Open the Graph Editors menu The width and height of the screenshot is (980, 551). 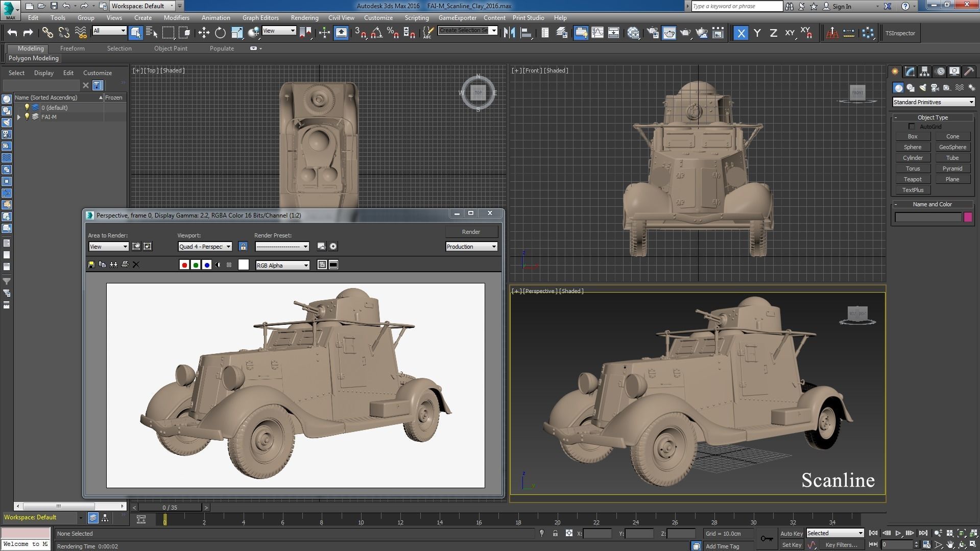point(260,17)
